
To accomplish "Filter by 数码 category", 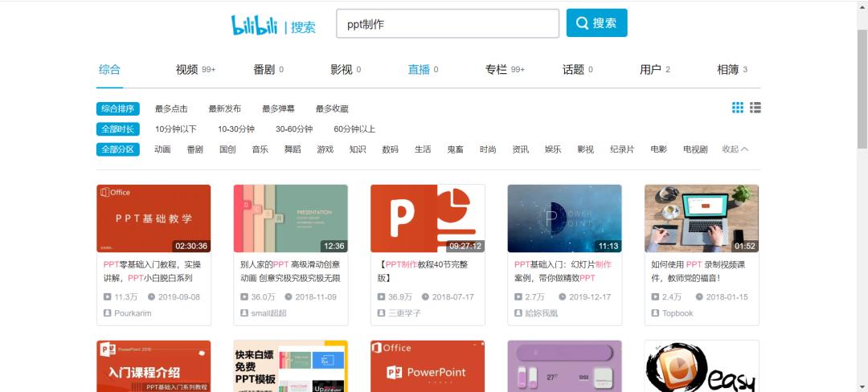I will point(391,149).
